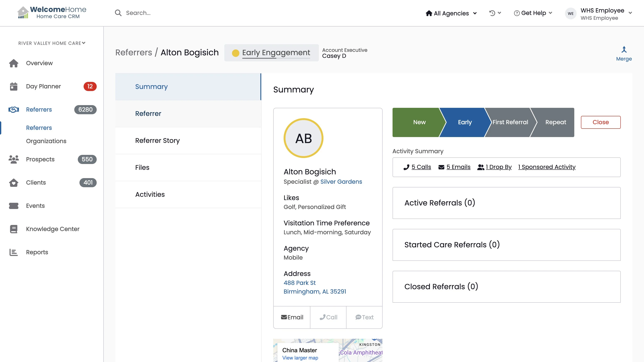644x362 pixels.
Task: Click the Prospects people icon
Action: 14,159
